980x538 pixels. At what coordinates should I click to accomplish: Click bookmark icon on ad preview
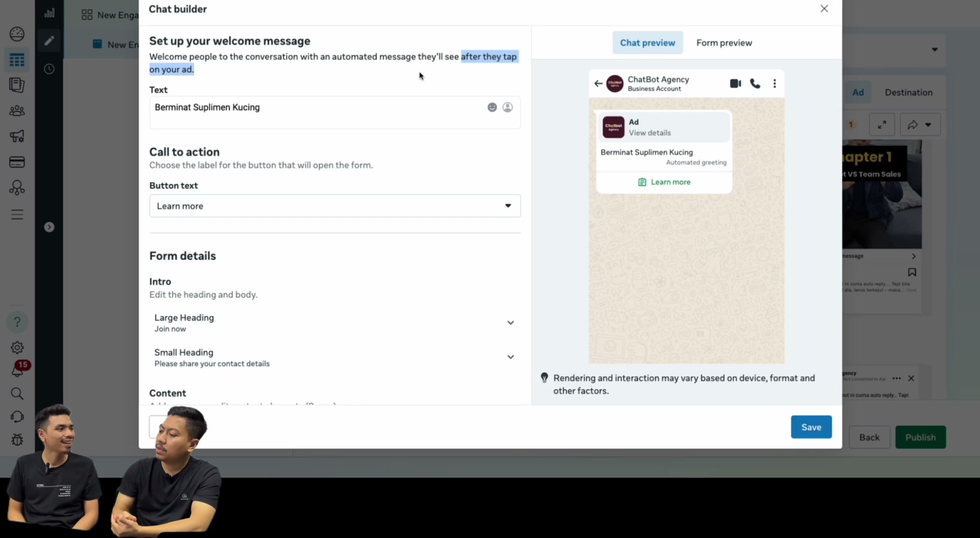(912, 272)
